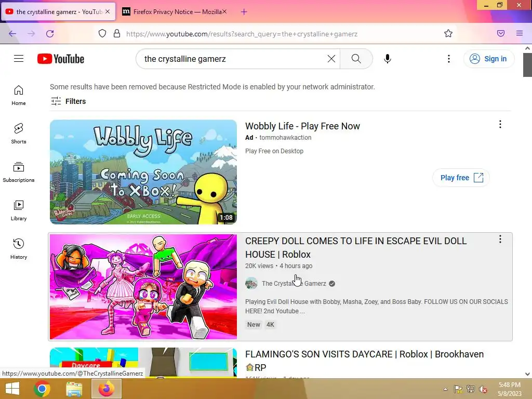Show site security padlock info
The width and height of the screenshot is (532, 399).
117,33
